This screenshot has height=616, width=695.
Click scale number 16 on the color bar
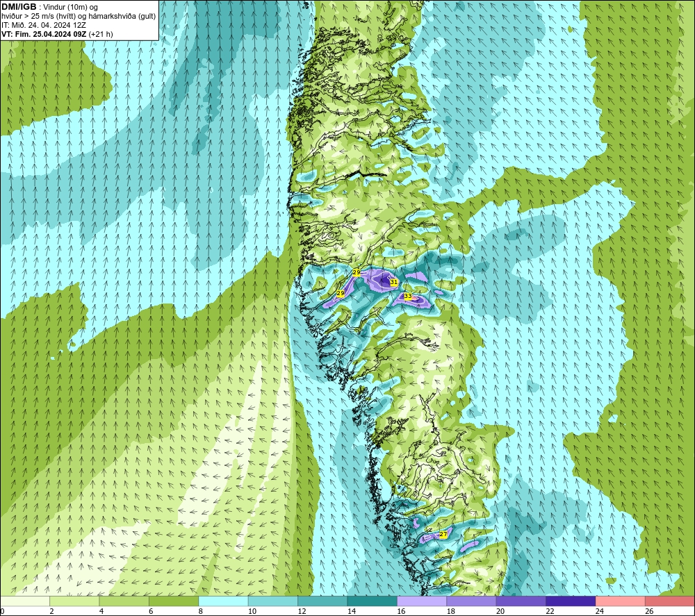coord(401,611)
